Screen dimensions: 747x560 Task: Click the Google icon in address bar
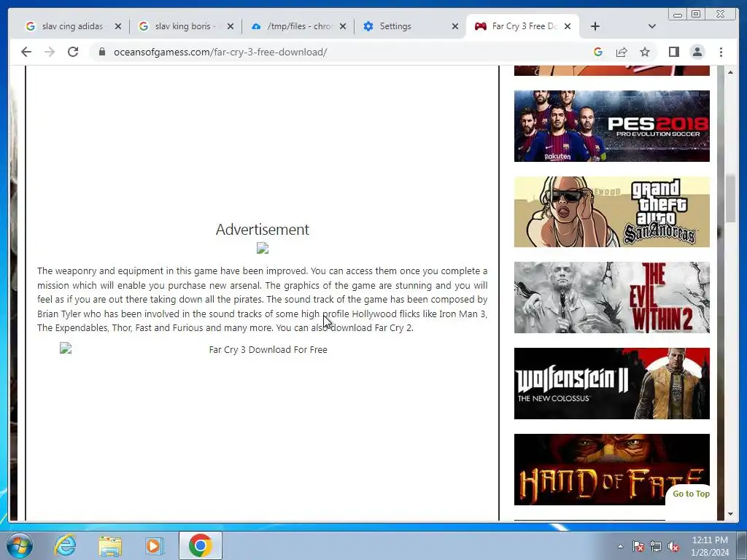598,52
